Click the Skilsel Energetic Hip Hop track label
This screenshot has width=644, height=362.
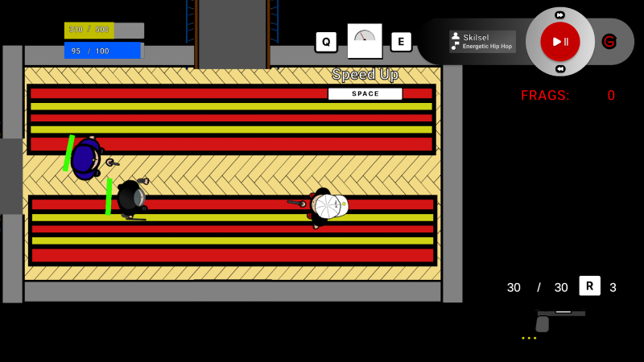point(482,42)
